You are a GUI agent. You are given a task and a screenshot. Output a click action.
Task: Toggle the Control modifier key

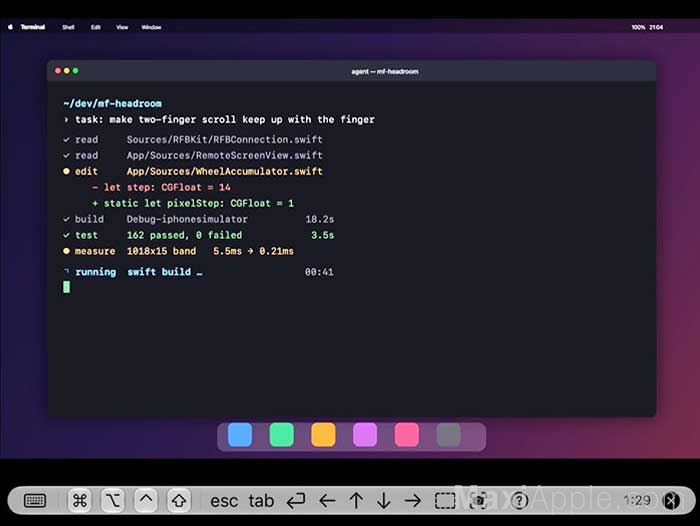[146, 501]
